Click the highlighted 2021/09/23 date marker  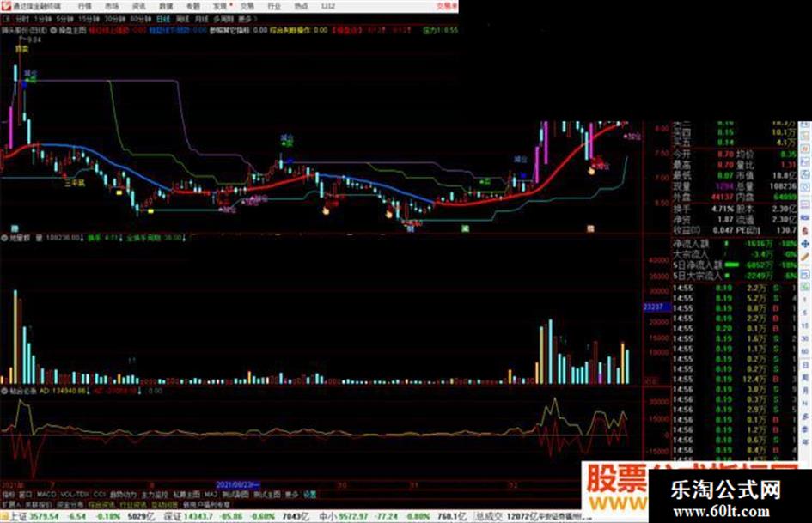point(238,485)
